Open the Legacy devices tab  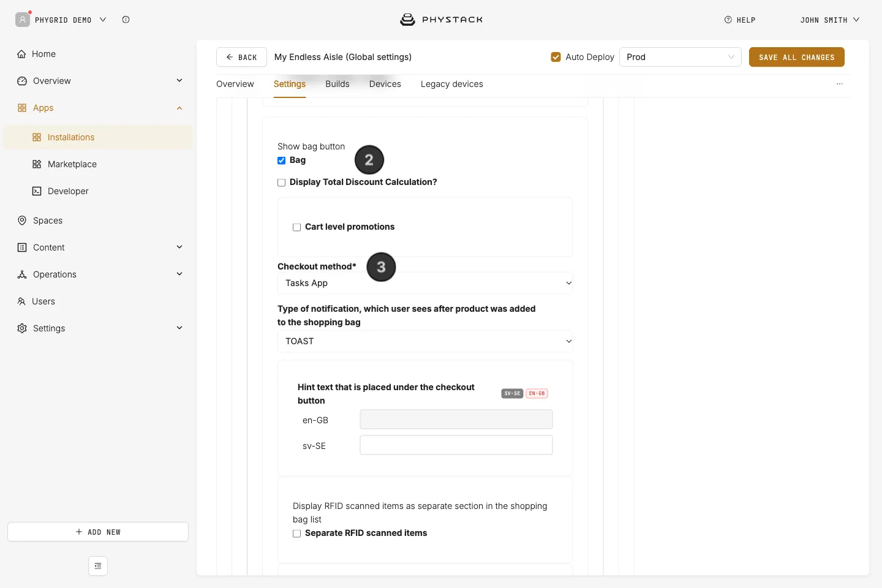click(x=452, y=84)
